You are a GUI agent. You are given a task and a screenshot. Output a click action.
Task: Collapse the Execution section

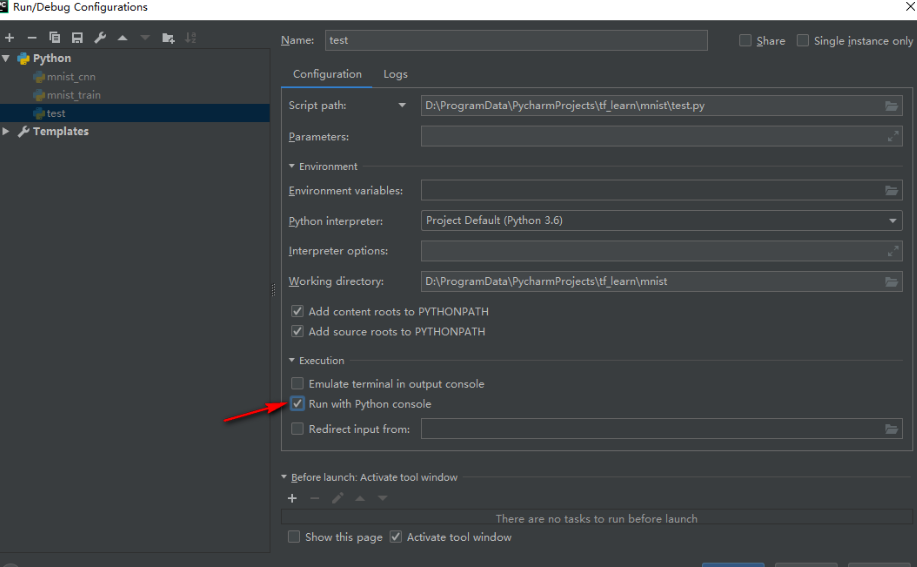click(x=292, y=361)
